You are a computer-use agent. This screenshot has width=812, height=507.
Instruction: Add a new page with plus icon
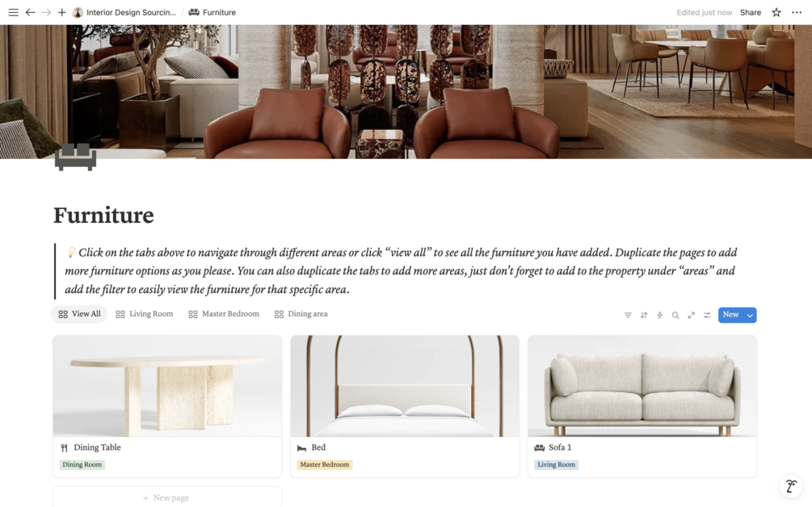coord(61,12)
